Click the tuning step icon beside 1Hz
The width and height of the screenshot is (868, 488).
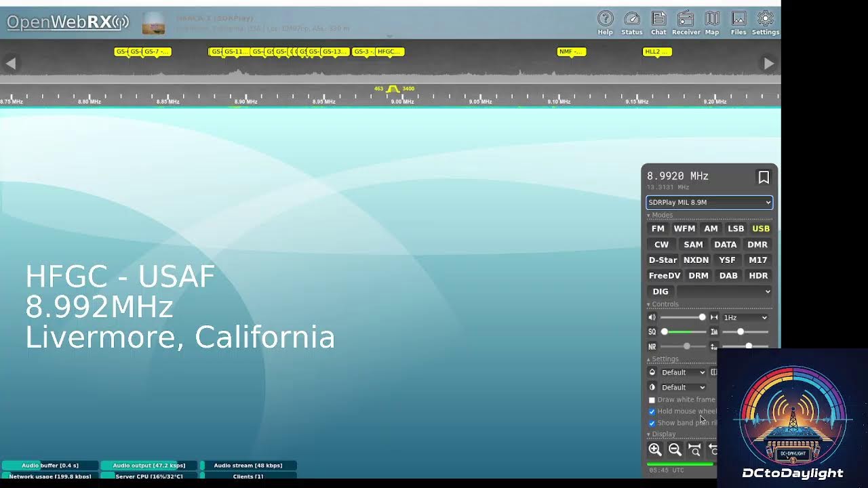(x=714, y=317)
